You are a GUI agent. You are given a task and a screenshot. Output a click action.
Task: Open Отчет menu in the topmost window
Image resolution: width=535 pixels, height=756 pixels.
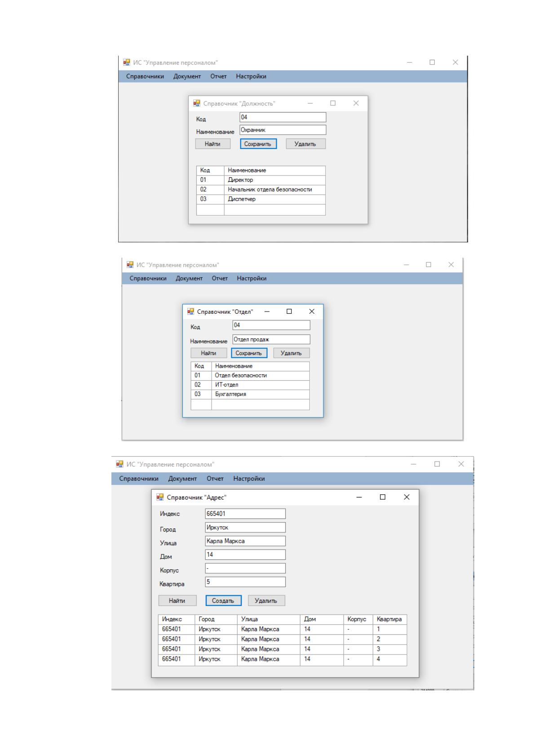click(x=218, y=76)
